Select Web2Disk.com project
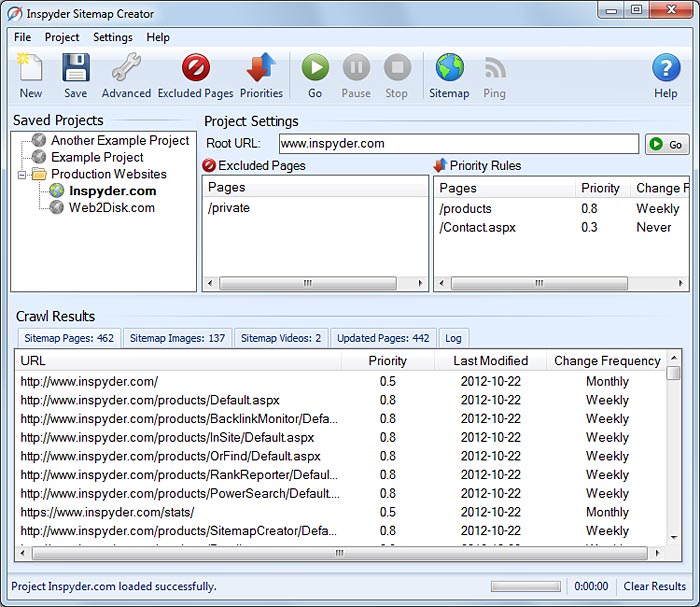Screen dimensions: 700x607 112,208
